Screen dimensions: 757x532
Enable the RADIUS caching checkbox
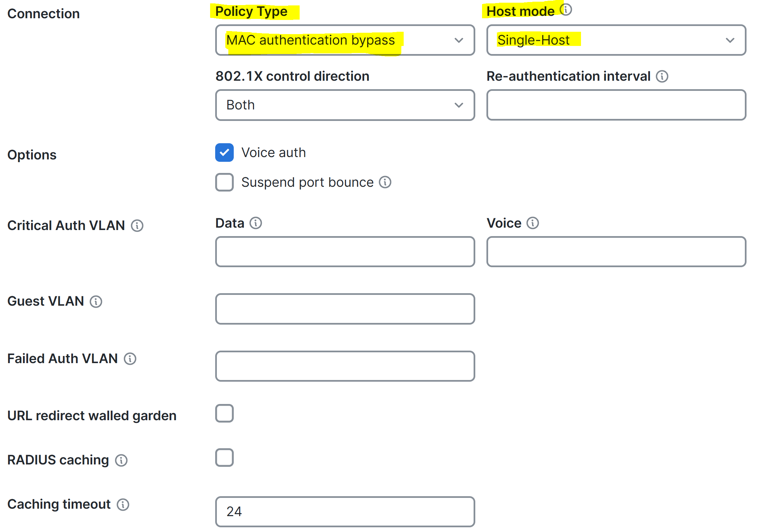(224, 458)
